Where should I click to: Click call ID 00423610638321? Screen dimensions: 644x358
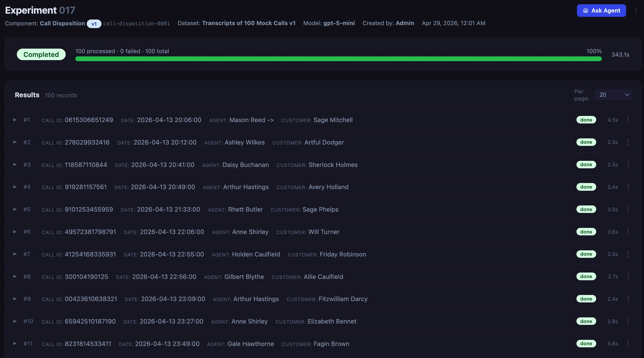pos(91,299)
